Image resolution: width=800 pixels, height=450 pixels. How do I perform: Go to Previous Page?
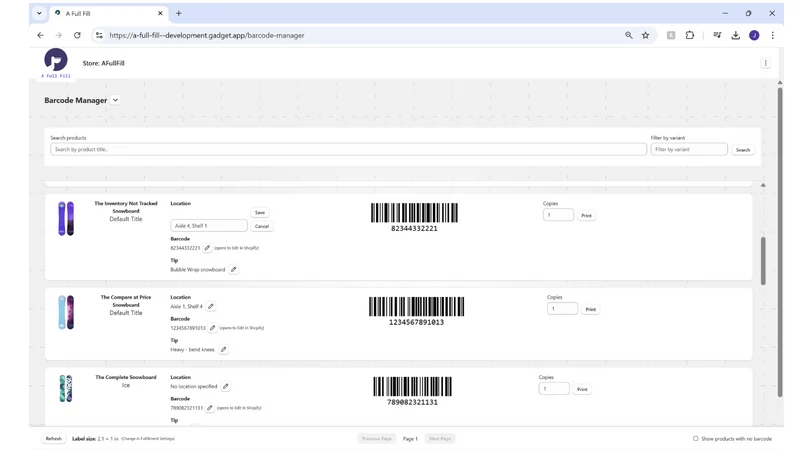pos(377,438)
